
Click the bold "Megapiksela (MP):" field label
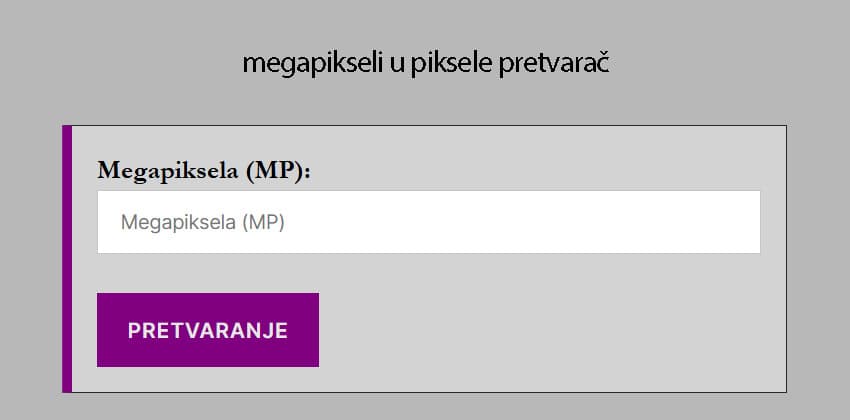[x=204, y=170]
